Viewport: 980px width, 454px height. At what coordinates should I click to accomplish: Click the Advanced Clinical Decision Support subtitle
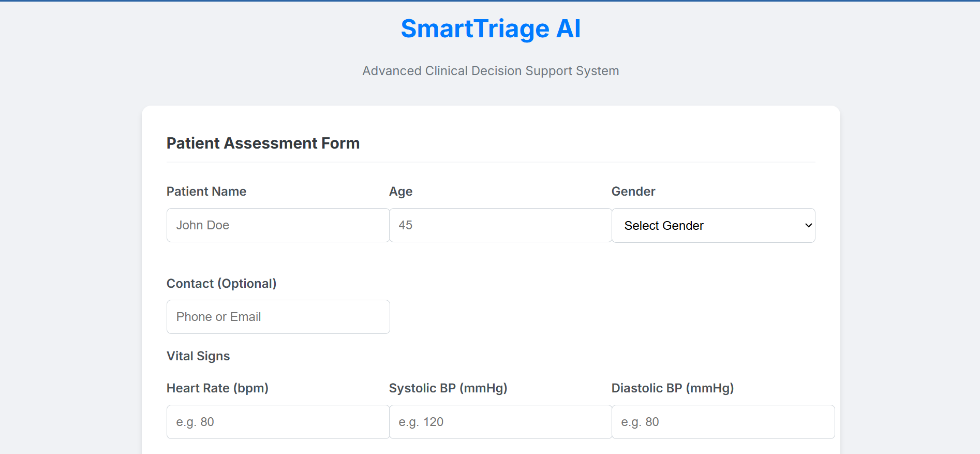coord(491,71)
